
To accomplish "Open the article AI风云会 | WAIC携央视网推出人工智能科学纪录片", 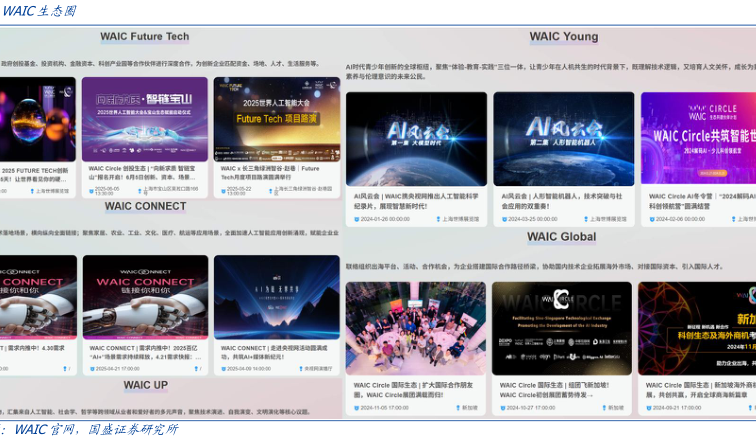I will (x=416, y=201).
